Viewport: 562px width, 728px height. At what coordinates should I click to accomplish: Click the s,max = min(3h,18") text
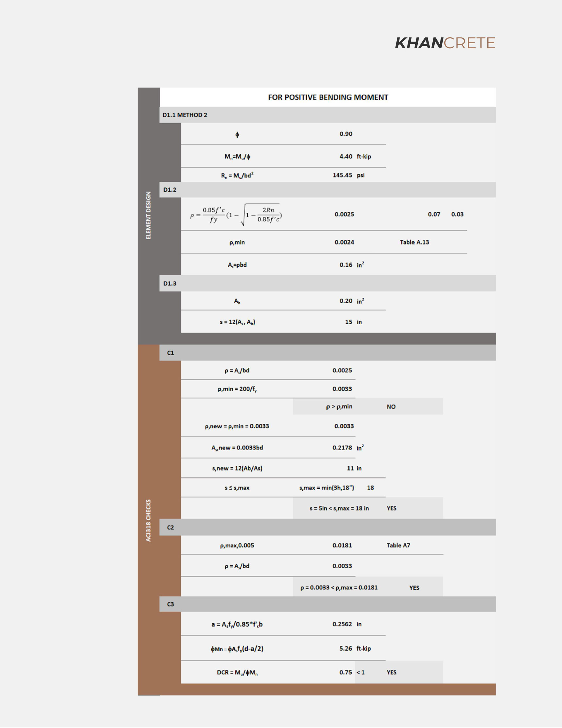coord(326,488)
